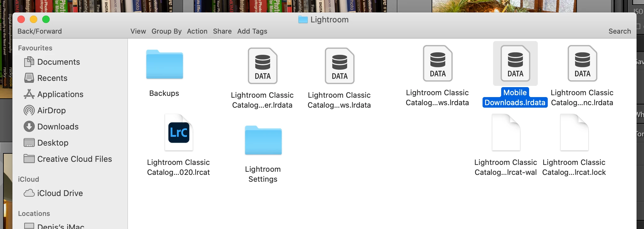Click the Catalog...lrcat.lock file name
This screenshot has height=229, width=644.
coord(574,167)
